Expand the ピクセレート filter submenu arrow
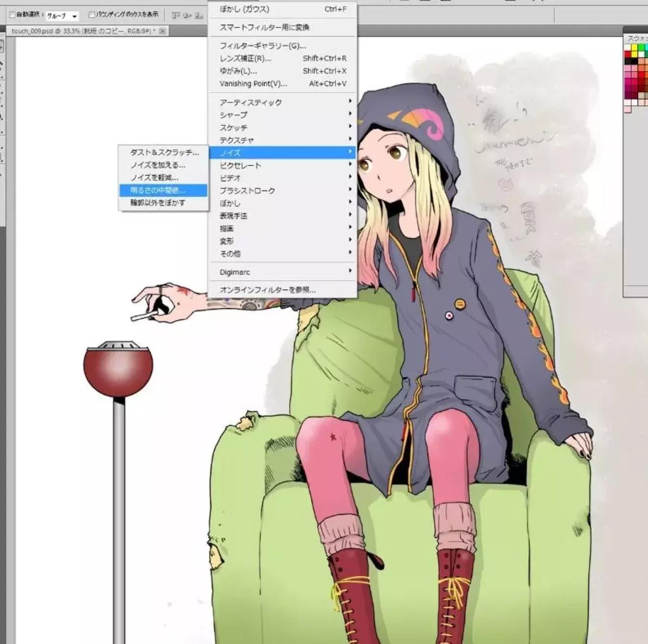This screenshot has height=644, width=648. pyautogui.click(x=351, y=165)
